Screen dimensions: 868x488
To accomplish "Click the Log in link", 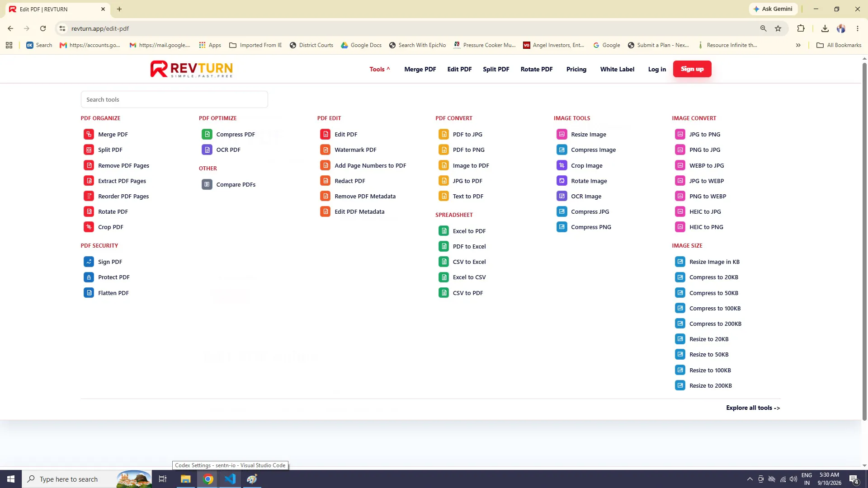I will tap(657, 69).
